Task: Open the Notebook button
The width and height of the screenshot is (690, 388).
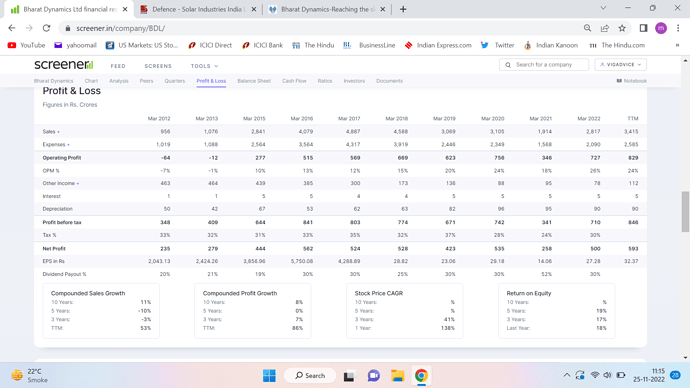Action: pyautogui.click(x=631, y=81)
